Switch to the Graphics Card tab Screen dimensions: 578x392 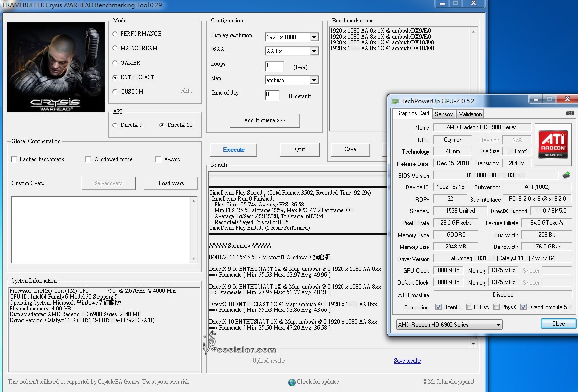coord(412,113)
